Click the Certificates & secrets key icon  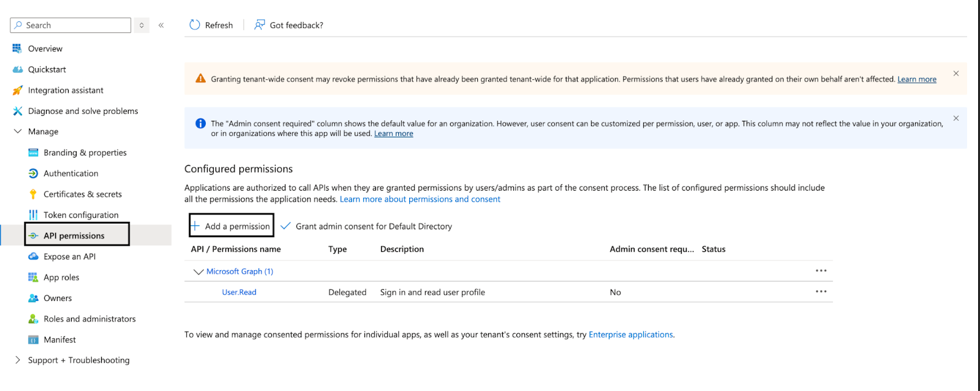[x=33, y=194]
